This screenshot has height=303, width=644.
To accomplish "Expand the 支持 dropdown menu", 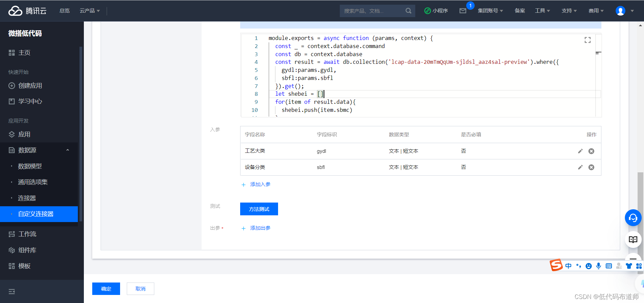I will pyautogui.click(x=569, y=11).
